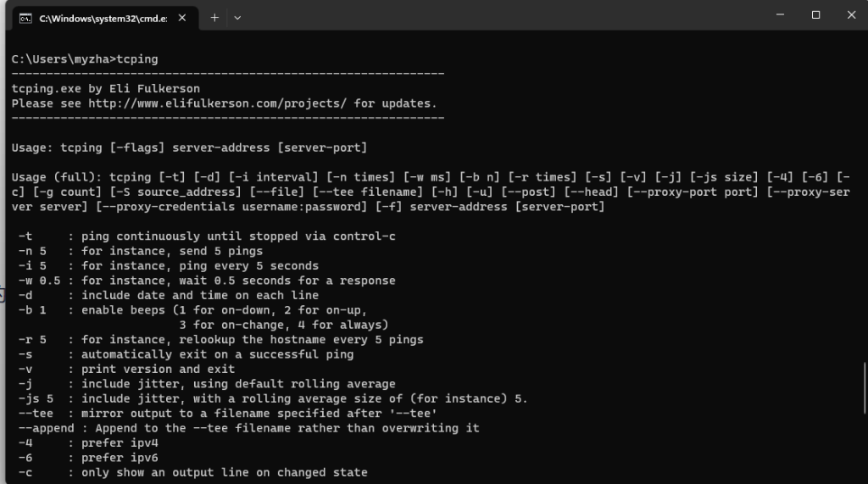Click the '-v' print version option line
Viewport: 868px width, 484px height.
126,370
